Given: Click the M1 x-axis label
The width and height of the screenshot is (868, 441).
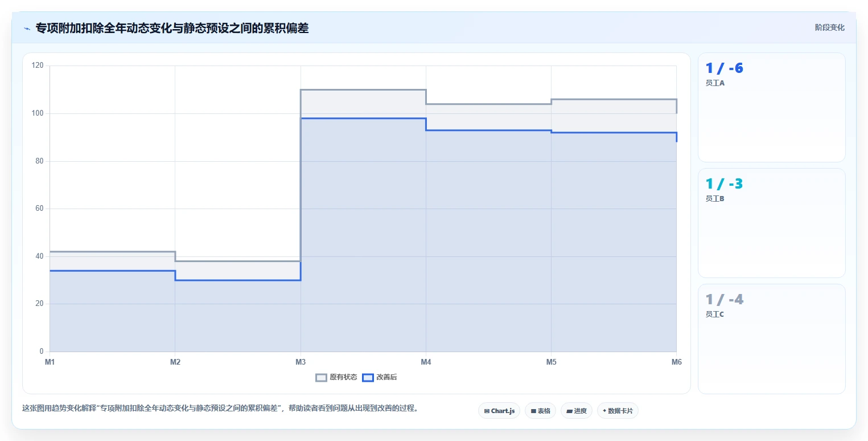Looking at the screenshot, I should click(x=50, y=362).
